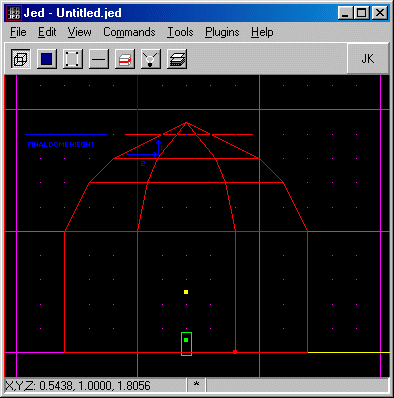
Task: Click the Jed application icon in title bar
Action: 14,13
